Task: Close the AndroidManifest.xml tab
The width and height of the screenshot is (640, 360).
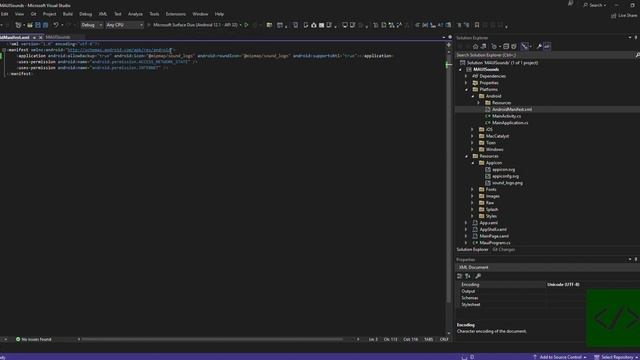Action: pos(40,37)
